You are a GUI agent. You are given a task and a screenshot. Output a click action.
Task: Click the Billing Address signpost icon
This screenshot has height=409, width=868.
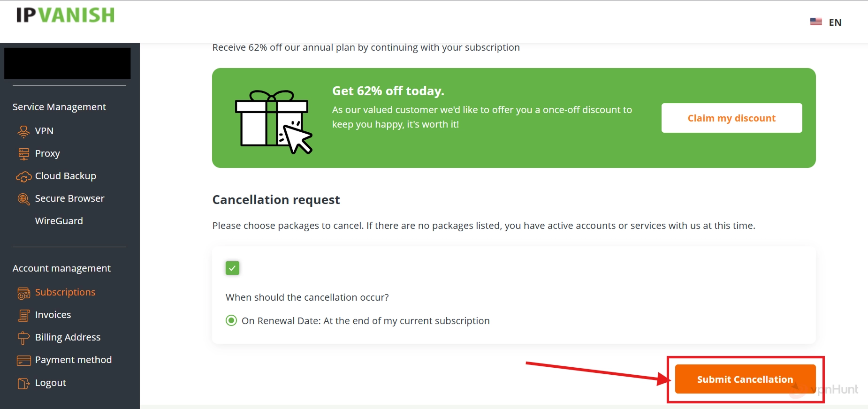coord(23,338)
